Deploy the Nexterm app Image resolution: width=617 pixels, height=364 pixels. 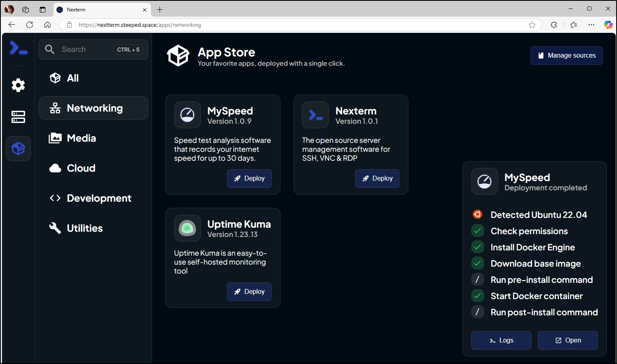pyautogui.click(x=377, y=179)
